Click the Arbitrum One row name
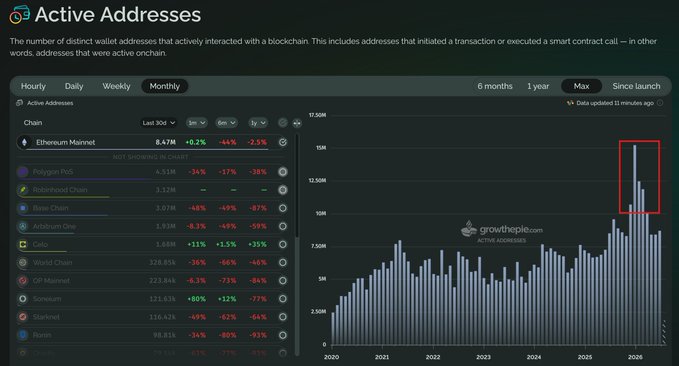Screen dimensions: 679x366 (54, 226)
